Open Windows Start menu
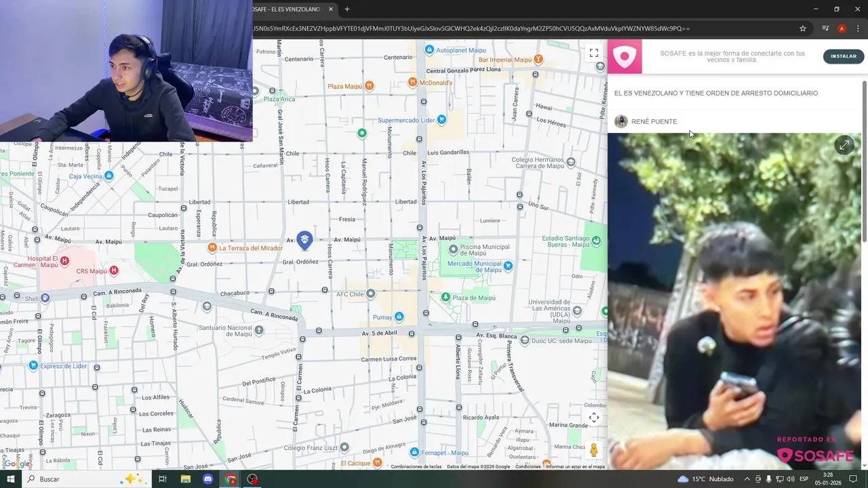Image resolution: width=868 pixels, height=488 pixels. pos(11,479)
